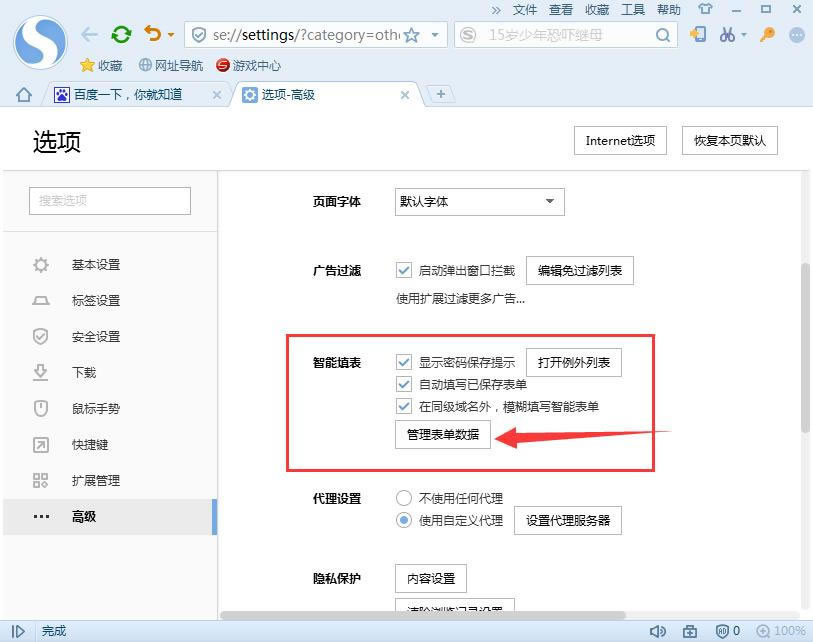Select 安全设置 in sidebar
813x642 pixels.
(110, 337)
